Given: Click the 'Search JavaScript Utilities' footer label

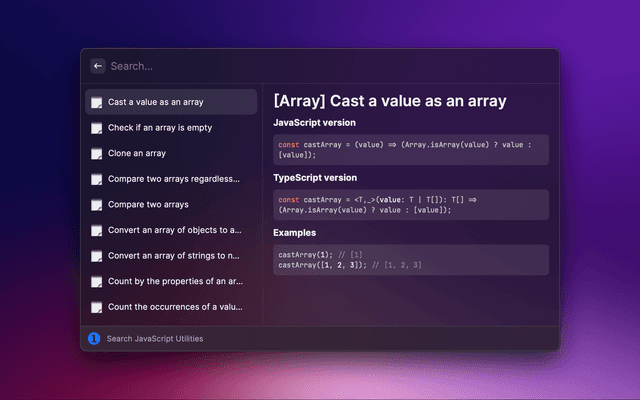Looking at the screenshot, I should [155, 339].
